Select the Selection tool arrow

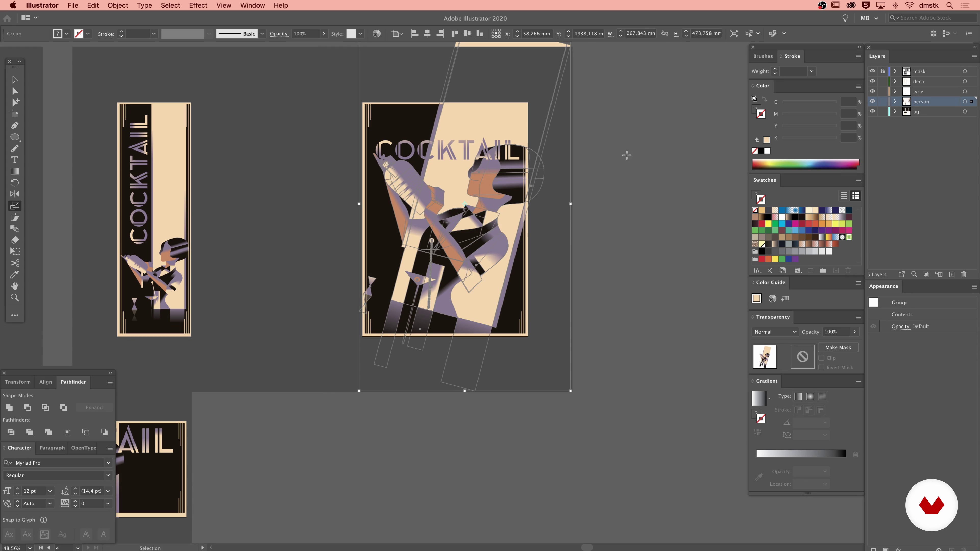[x=15, y=80]
